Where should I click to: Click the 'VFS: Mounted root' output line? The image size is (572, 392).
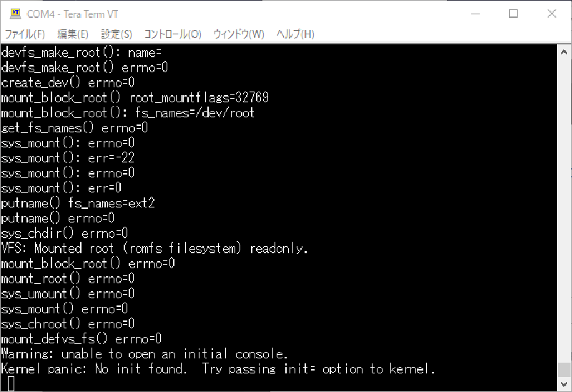point(154,249)
